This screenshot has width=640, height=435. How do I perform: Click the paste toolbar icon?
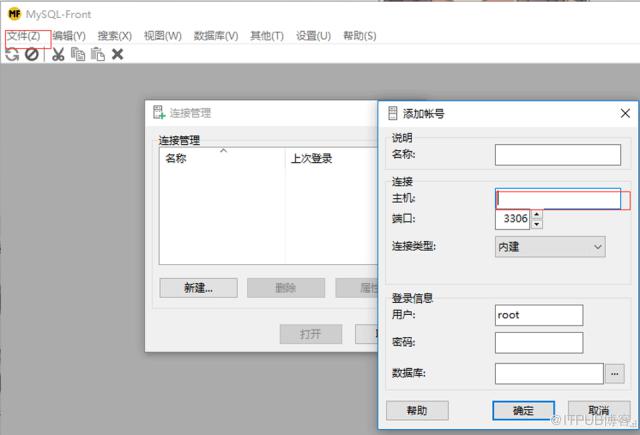coord(98,54)
